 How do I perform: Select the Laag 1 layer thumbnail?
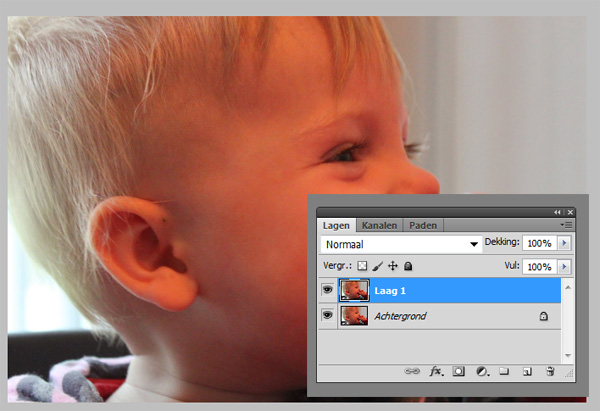(354, 290)
